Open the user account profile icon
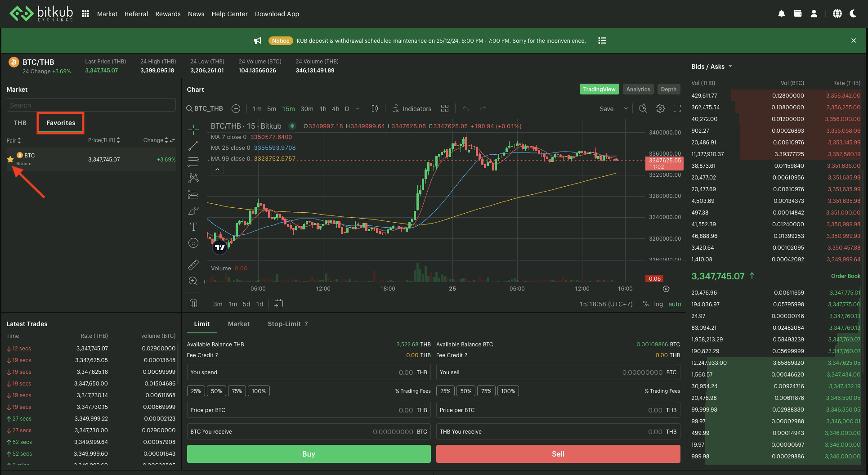The image size is (868, 475). coord(814,14)
